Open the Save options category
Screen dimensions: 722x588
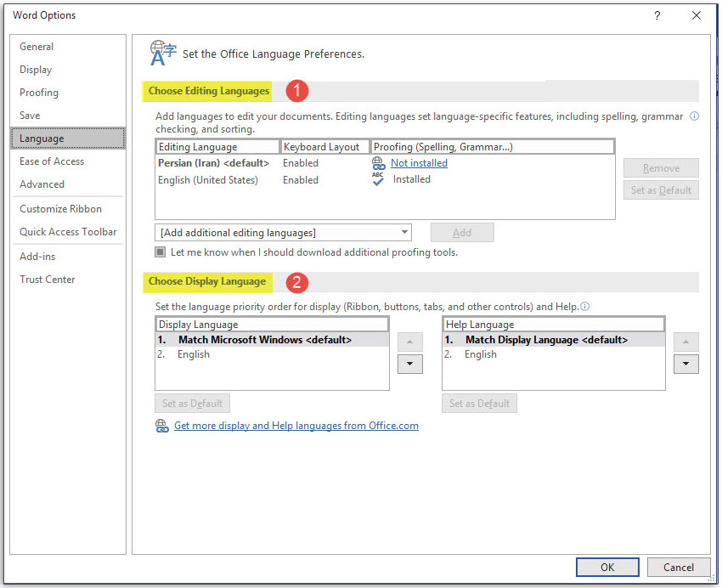[x=68, y=116]
